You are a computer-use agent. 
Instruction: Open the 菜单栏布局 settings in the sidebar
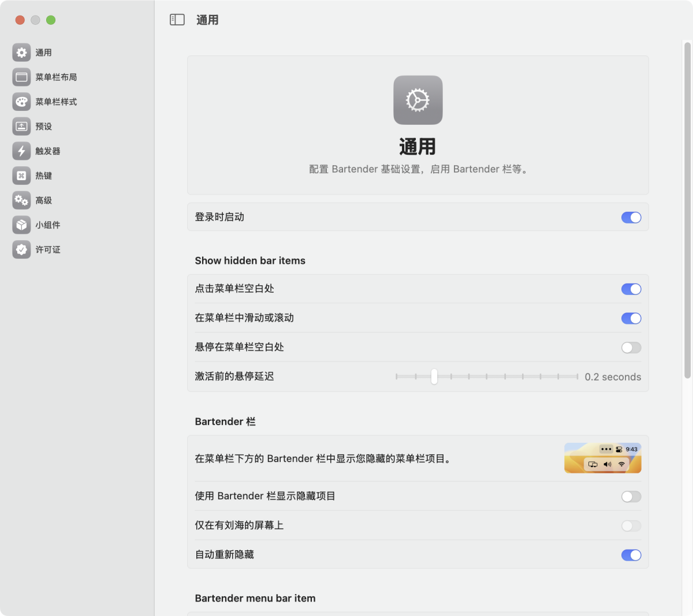[21, 77]
